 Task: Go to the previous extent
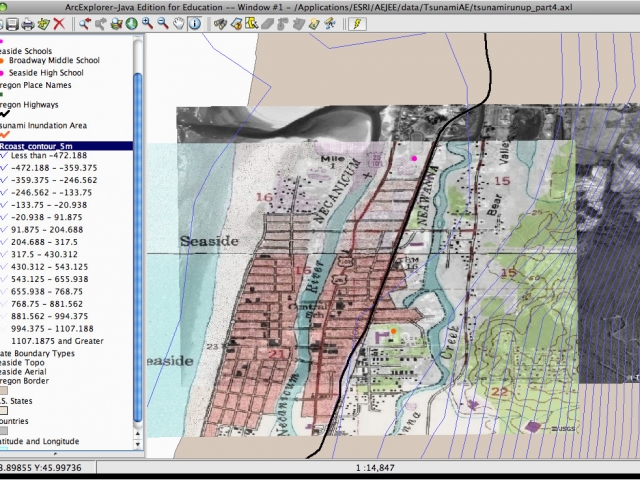[85, 24]
